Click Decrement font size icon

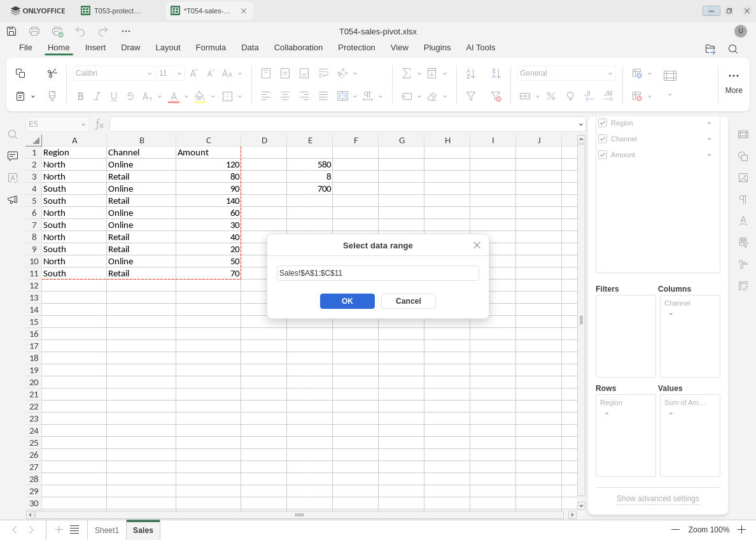coord(211,73)
